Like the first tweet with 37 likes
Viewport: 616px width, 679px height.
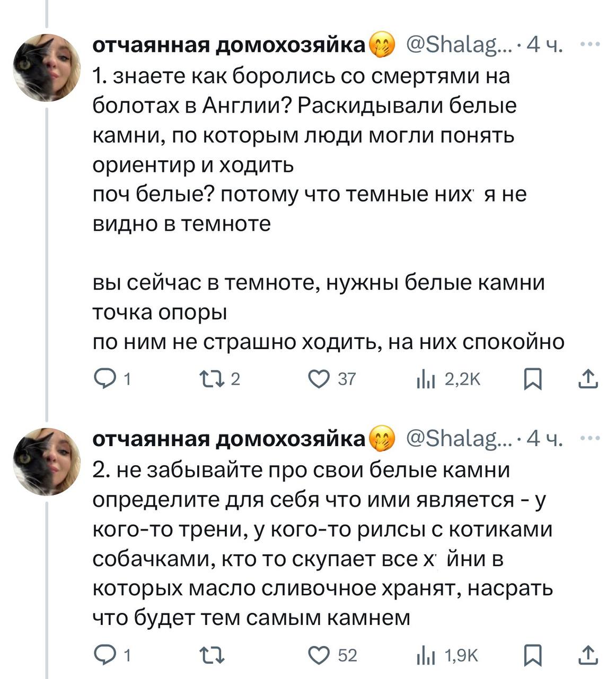click(x=319, y=379)
